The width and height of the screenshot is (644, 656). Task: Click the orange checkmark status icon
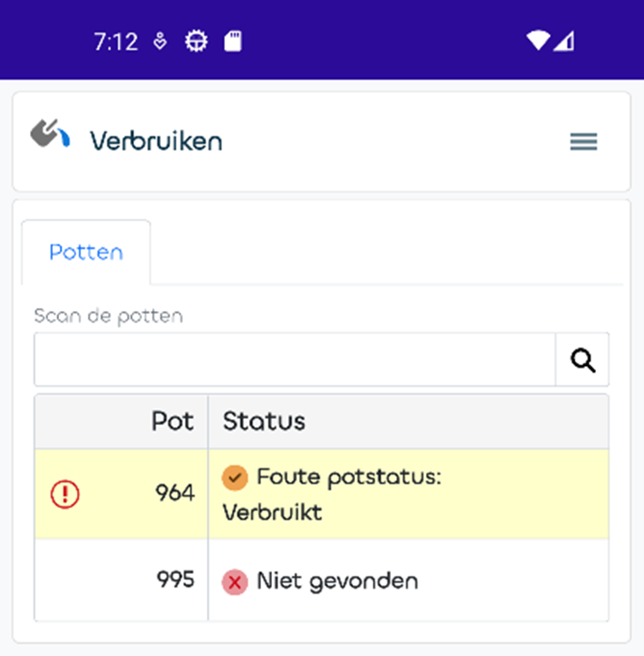point(234,477)
